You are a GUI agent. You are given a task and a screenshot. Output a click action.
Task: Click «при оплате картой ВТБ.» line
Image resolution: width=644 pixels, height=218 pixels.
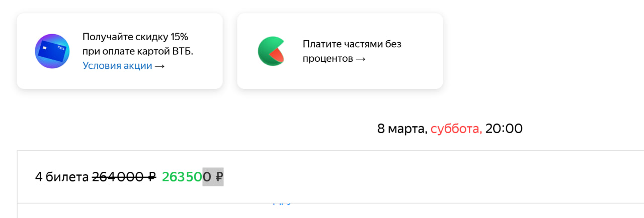[137, 51]
